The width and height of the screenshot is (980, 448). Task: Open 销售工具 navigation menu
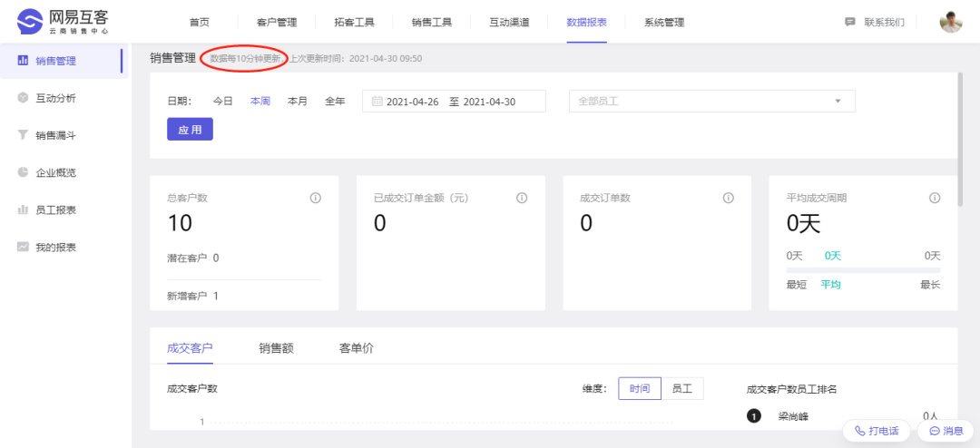tap(432, 22)
